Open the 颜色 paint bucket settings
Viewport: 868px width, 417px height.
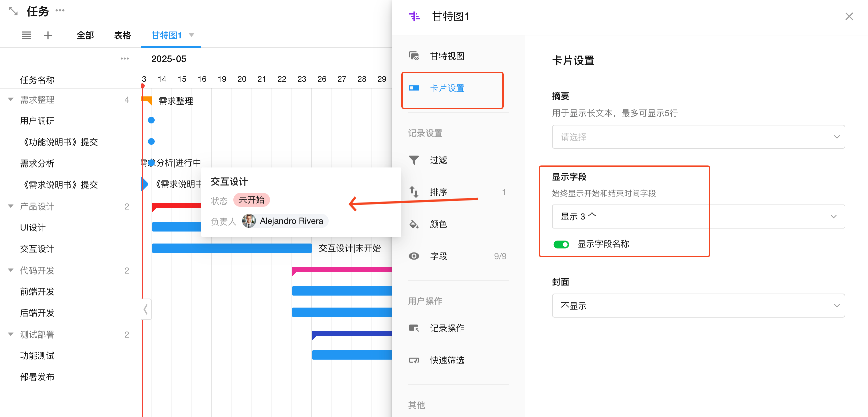coord(438,224)
